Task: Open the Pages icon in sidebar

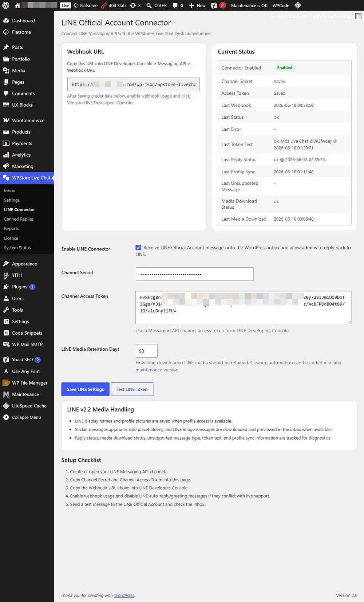Action: click(6, 82)
